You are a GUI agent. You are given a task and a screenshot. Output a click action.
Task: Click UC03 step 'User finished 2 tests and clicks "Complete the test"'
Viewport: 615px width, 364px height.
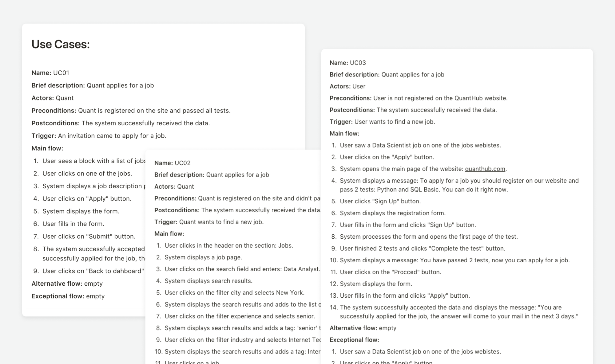(x=423, y=249)
